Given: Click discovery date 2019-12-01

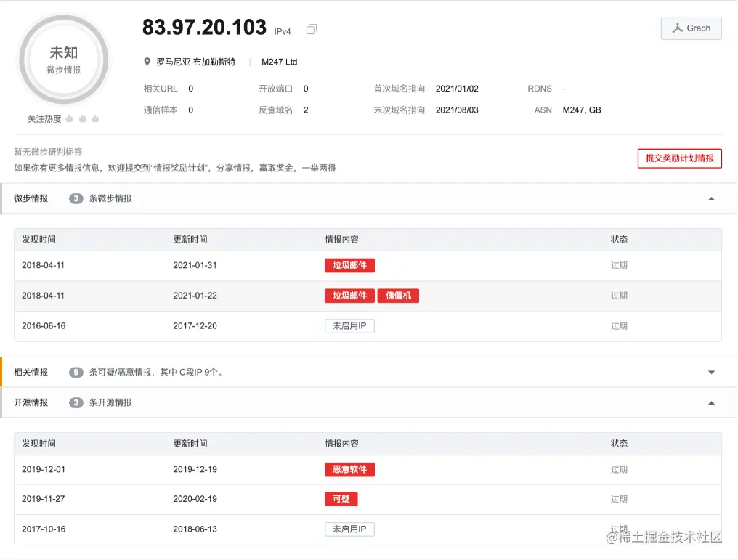Looking at the screenshot, I should pos(44,469).
